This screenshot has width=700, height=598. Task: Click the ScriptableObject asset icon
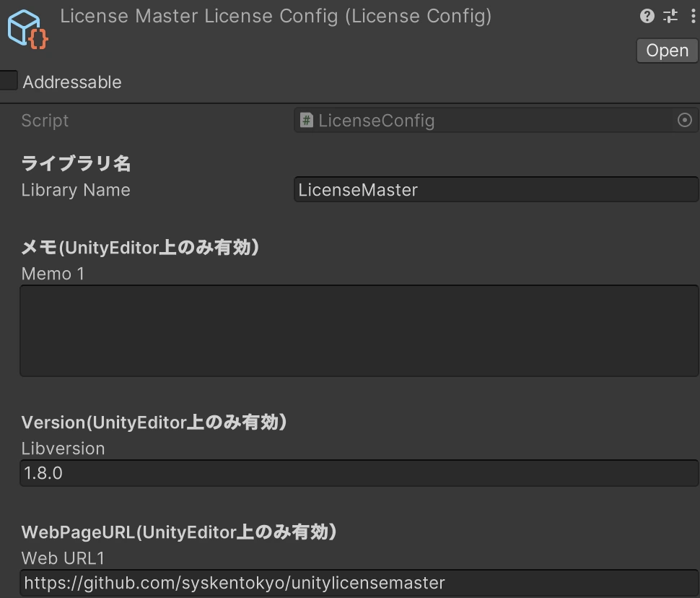coord(27,29)
